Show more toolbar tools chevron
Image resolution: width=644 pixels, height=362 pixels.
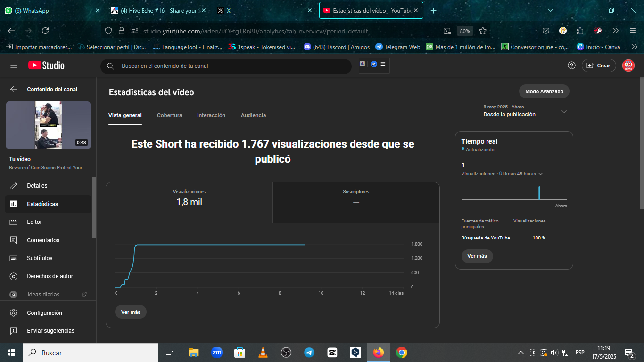615,31
